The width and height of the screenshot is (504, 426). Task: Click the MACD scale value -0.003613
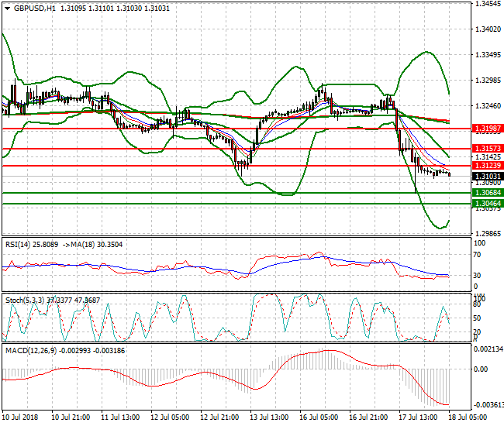[488, 404]
